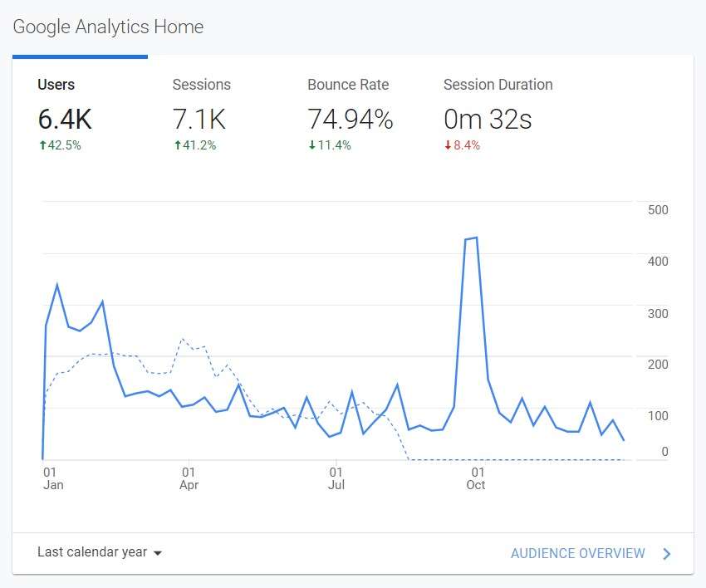This screenshot has width=706, height=588.
Task: Click the 7.1K sessions value
Action: tap(199, 120)
